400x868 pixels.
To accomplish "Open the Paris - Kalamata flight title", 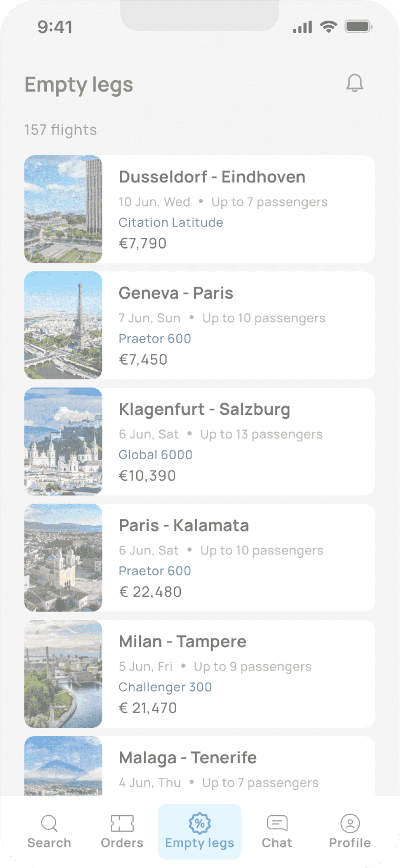I will click(x=184, y=525).
